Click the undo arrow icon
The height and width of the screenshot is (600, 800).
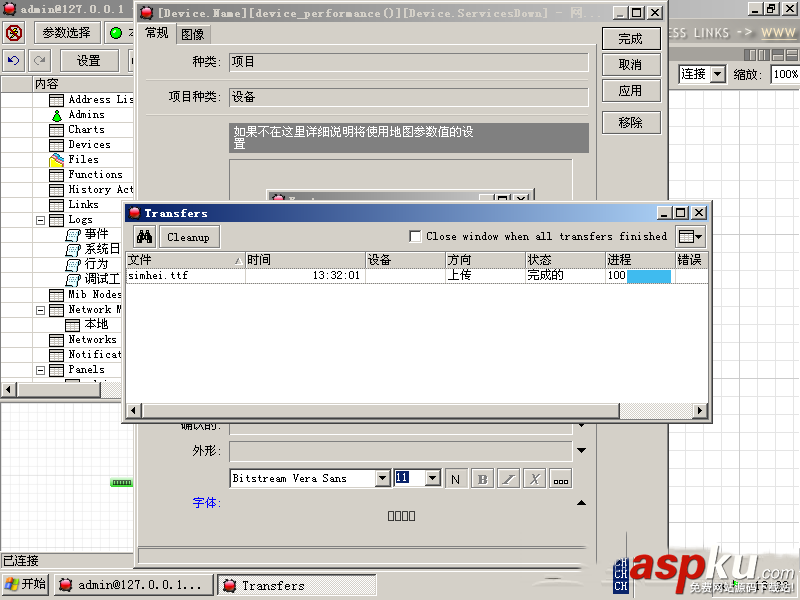coord(14,61)
